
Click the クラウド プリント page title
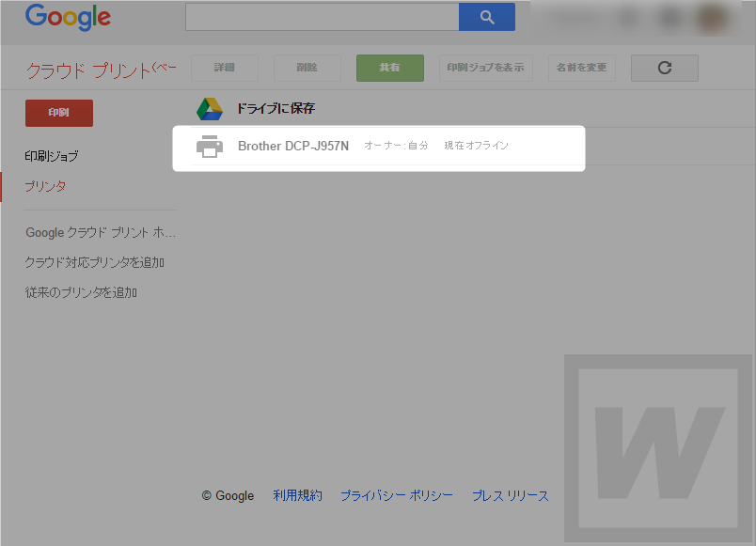(x=102, y=70)
